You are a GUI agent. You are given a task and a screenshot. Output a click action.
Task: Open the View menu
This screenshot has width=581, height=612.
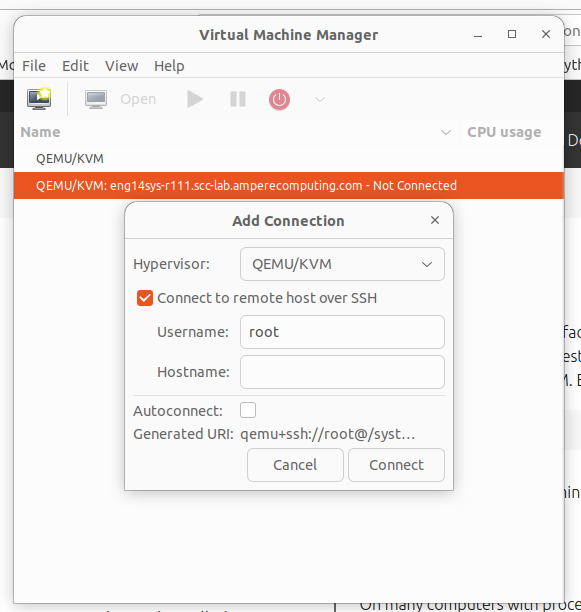coord(121,66)
